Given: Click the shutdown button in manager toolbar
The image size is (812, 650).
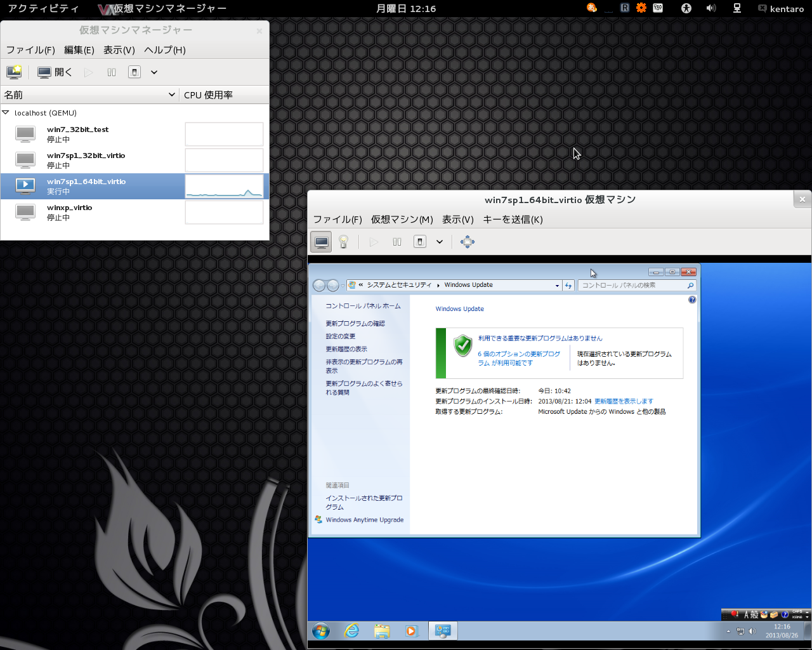Looking at the screenshot, I should click(134, 72).
